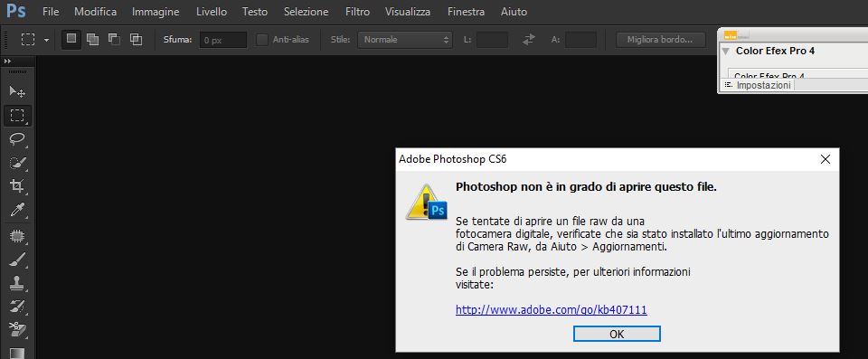Open the Selezione menu
868x359 pixels.
click(306, 11)
